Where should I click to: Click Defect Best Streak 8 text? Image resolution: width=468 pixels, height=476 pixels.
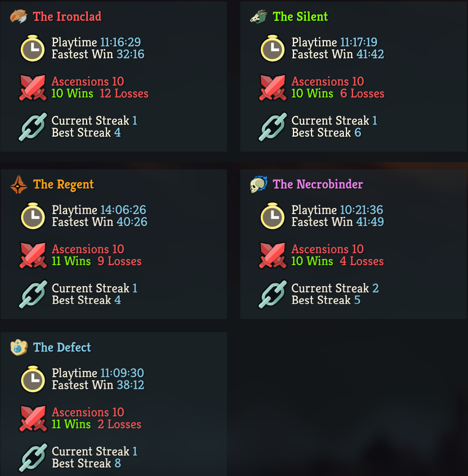(x=86, y=463)
